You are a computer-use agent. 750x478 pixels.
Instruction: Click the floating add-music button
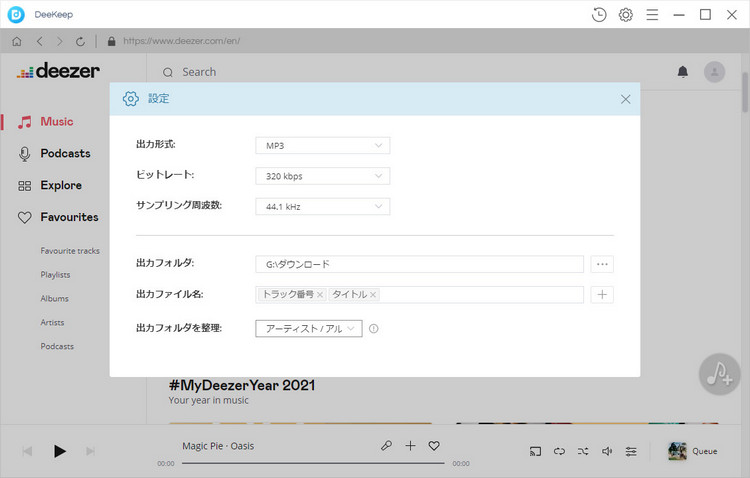719,374
